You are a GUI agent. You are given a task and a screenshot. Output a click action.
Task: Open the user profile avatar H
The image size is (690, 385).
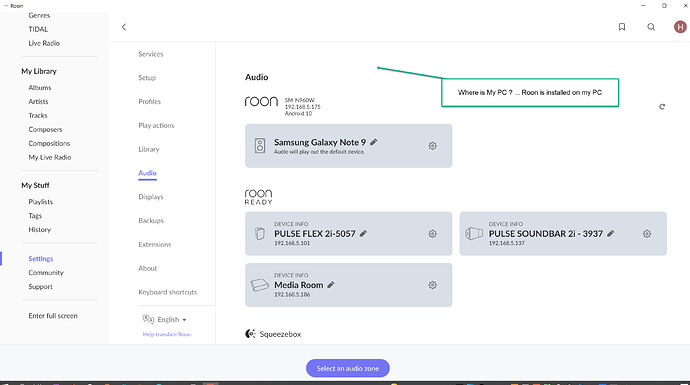point(680,27)
